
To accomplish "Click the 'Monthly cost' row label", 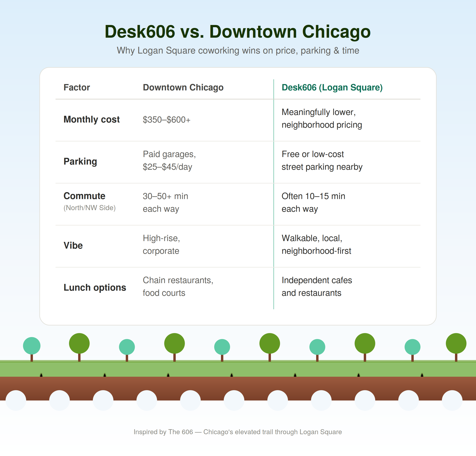I will [x=92, y=120].
